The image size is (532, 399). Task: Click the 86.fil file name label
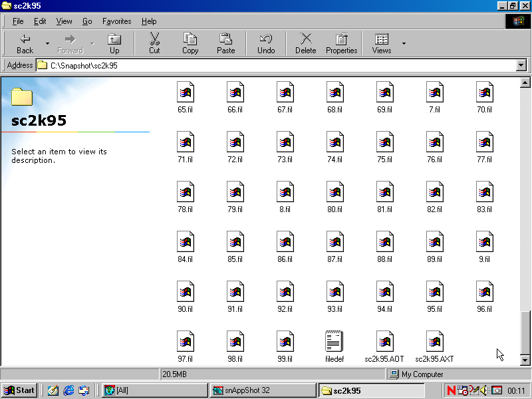click(x=285, y=259)
